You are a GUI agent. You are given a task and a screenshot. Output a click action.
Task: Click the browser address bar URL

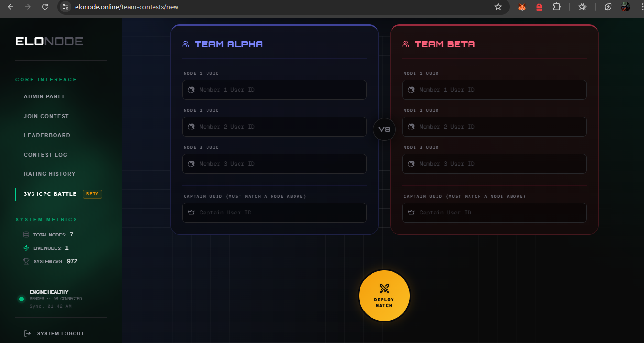pos(127,7)
